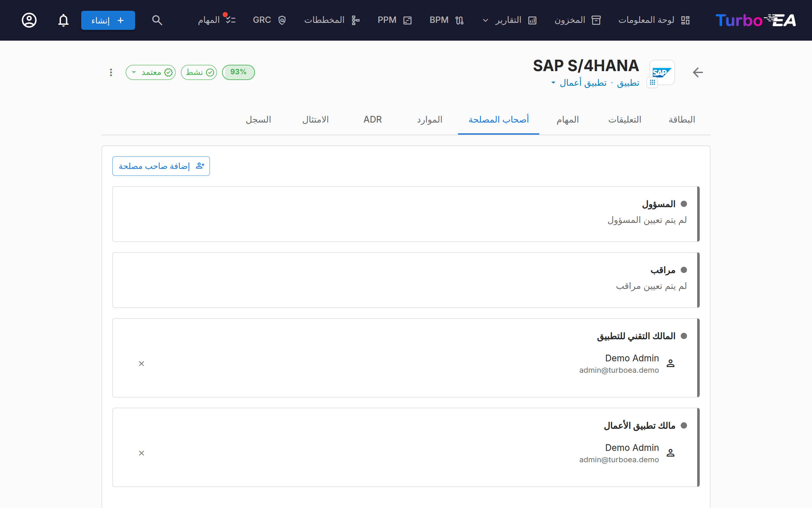The width and height of the screenshot is (812, 508).
Task: Open the notifications bell
Action: click(x=63, y=20)
